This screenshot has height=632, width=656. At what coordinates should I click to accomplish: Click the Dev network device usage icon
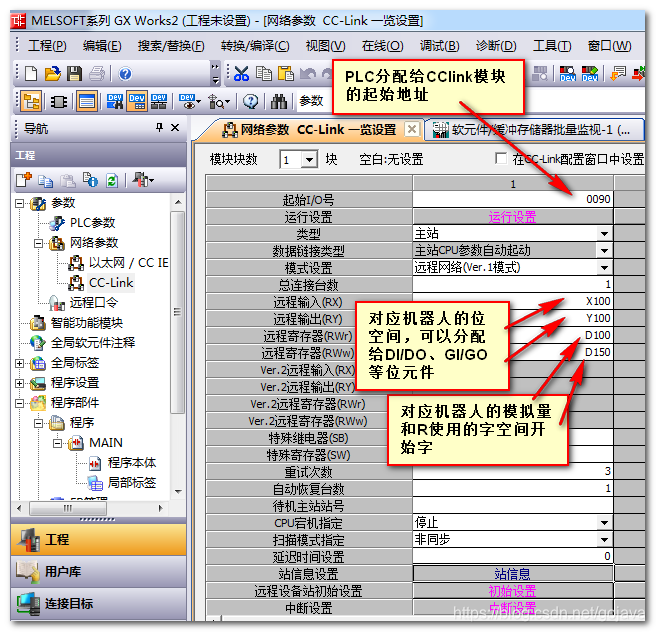point(159,101)
